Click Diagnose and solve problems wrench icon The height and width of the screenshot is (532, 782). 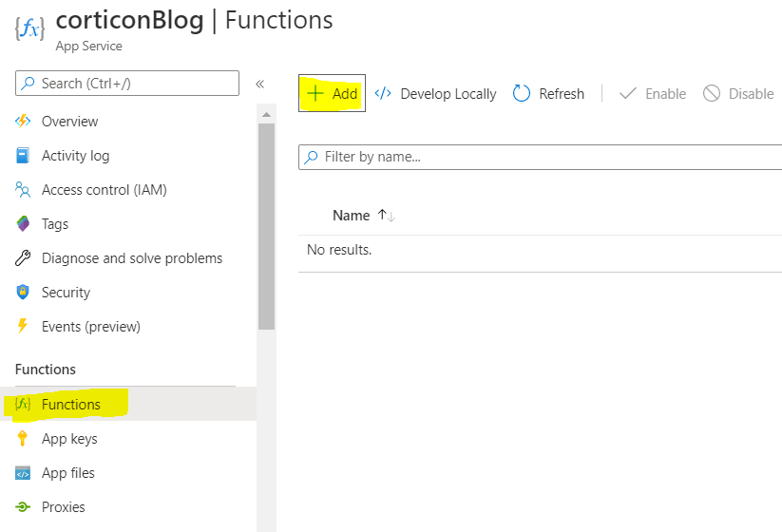pyautogui.click(x=24, y=258)
